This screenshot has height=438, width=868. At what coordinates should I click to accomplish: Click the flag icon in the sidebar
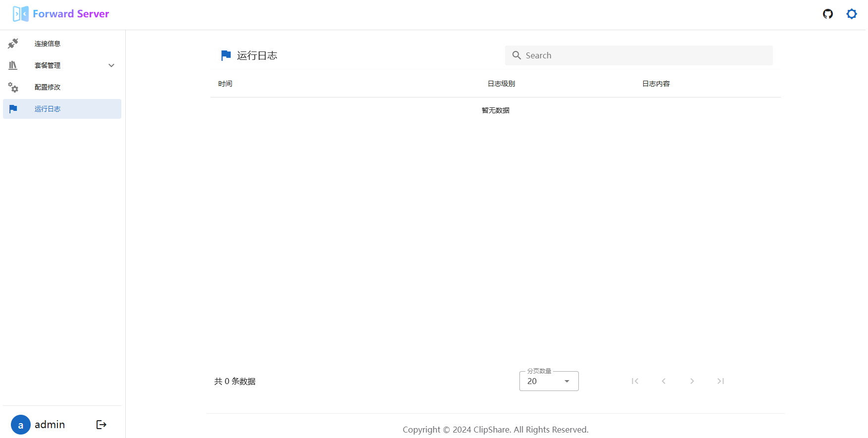pos(13,109)
